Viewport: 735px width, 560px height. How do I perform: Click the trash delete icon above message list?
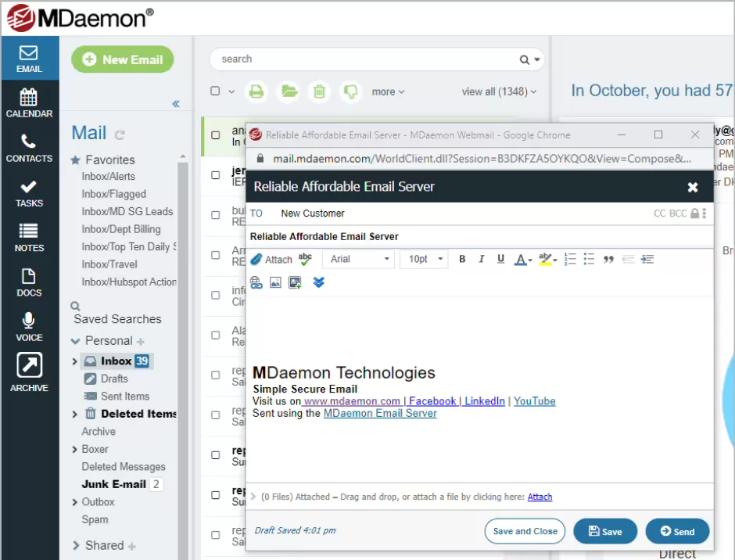[319, 92]
